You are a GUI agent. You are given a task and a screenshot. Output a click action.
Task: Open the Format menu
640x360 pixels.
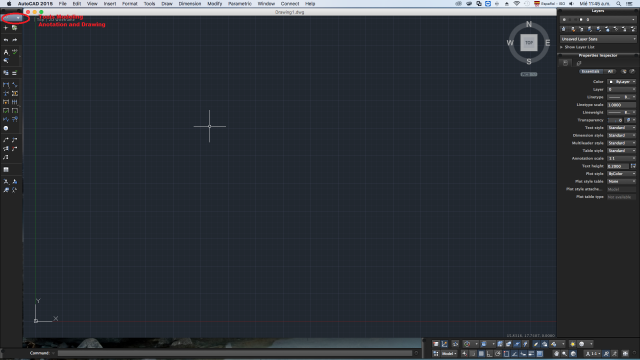(129, 4)
